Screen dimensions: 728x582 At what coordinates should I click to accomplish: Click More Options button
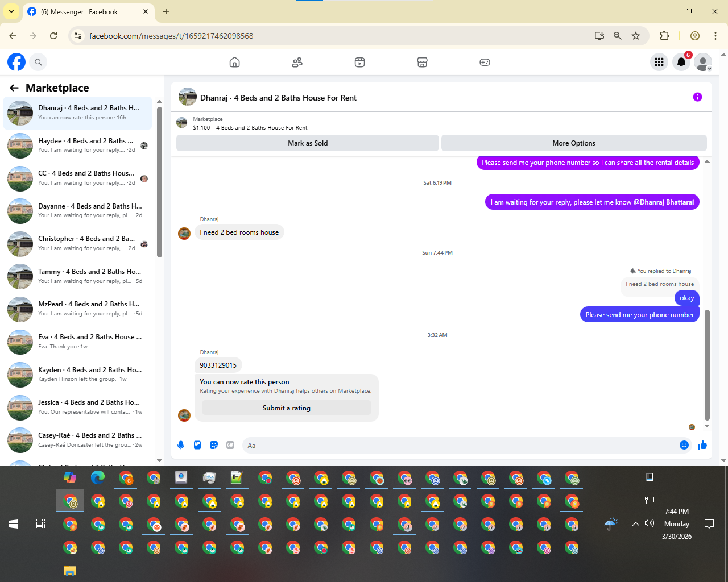click(x=574, y=143)
